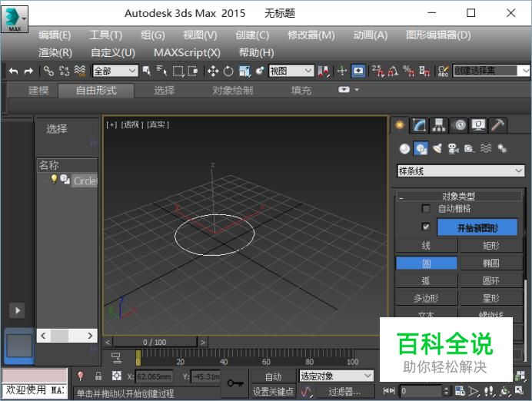The height and width of the screenshot is (401, 532).
Task: Open the application button dropdown arrow
Action: coord(24,18)
